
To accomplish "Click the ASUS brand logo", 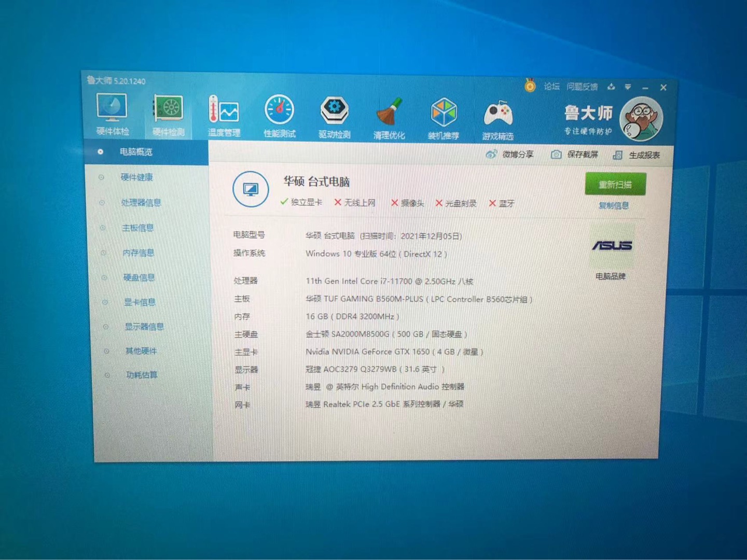I will [612, 245].
